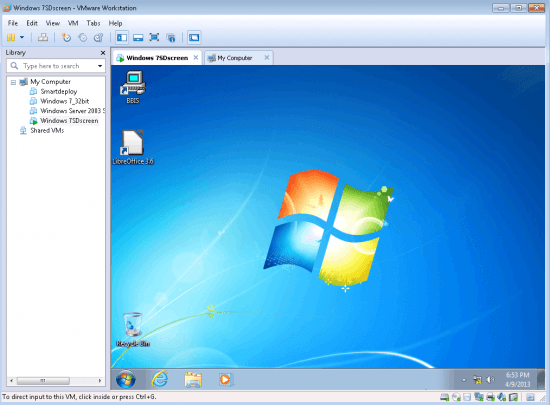Open the library search filter dropdown
This screenshot has height=405, width=550.
[x=100, y=66]
